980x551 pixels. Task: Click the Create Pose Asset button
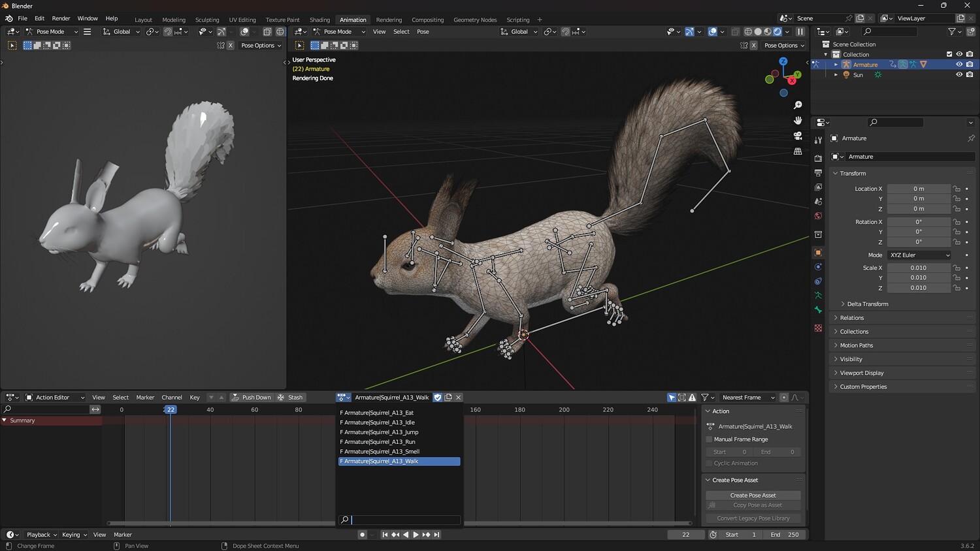(x=753, y=496)
